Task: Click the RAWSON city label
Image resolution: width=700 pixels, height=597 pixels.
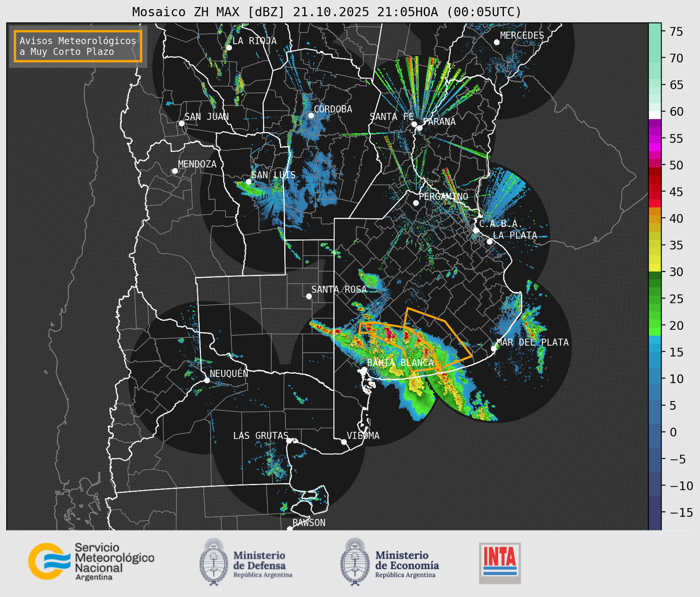Action: point(309,523)
